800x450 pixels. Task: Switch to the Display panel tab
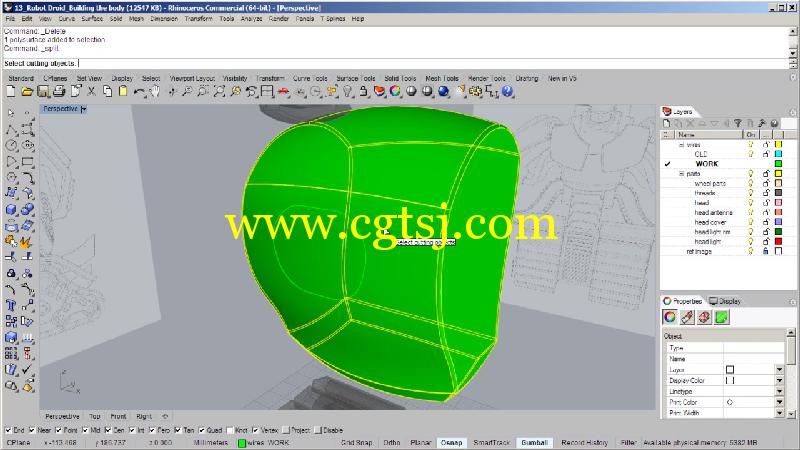point(725,302)
